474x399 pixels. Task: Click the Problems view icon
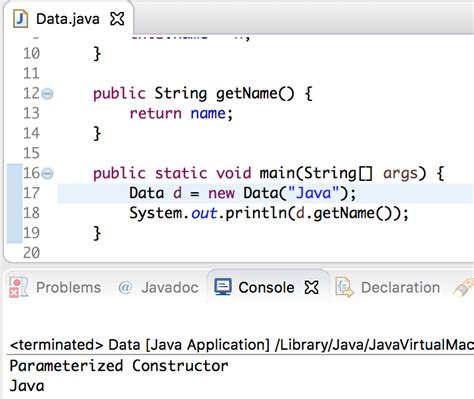[x=18, y=287]
